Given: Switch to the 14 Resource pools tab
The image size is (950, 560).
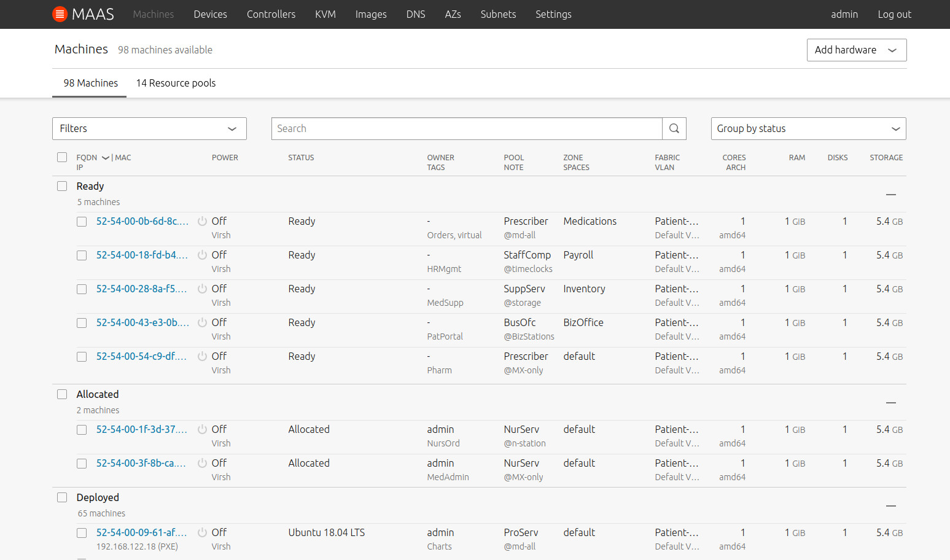Looking at the screenshot, I should tap(176, 83).
